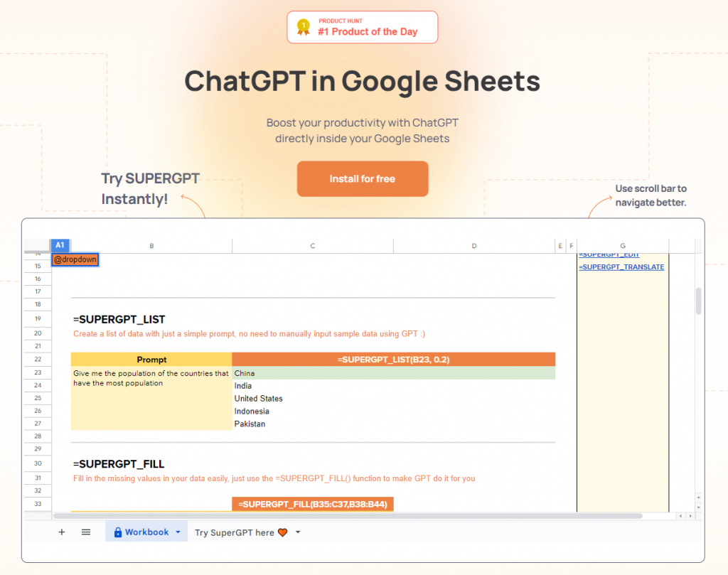Screen dimensions: 728x575
Task: Select row 23 header
Action: click(38, 372)
